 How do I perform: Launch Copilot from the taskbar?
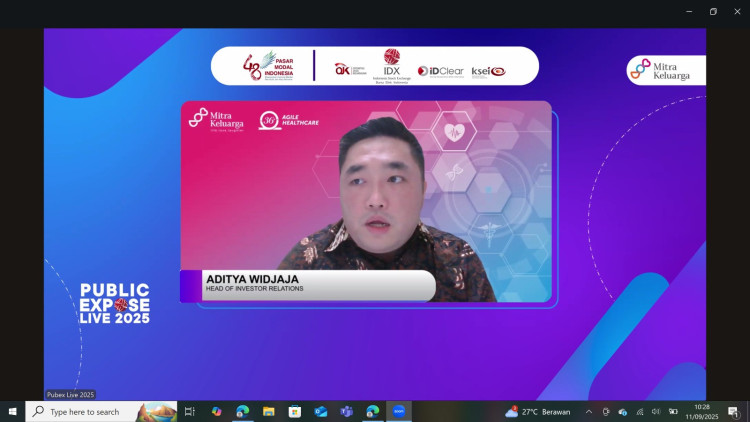(217, 411)
